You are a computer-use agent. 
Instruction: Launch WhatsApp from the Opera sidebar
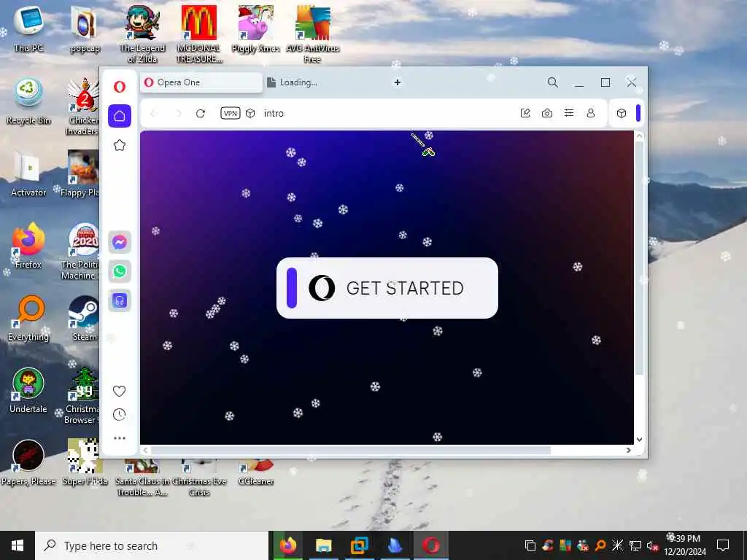[120, 271]
